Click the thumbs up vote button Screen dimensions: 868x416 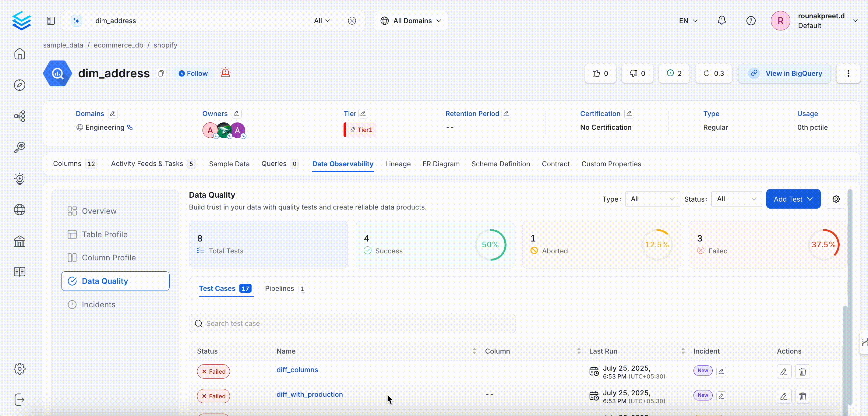(x=601, y=73)
